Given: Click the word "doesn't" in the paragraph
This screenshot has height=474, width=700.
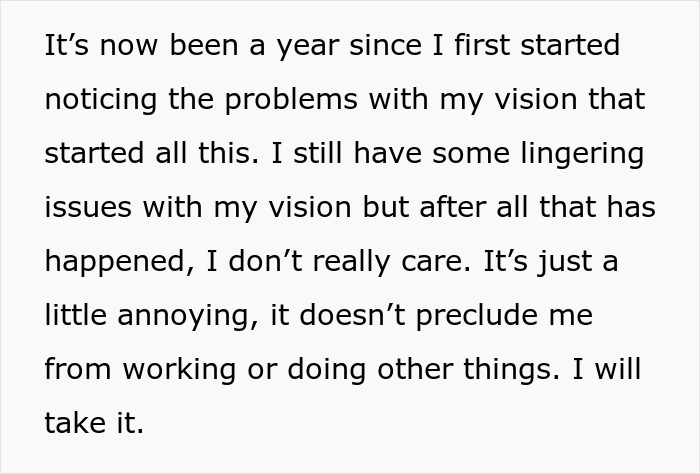Looking at the screenshot, I should coord(353,315).
